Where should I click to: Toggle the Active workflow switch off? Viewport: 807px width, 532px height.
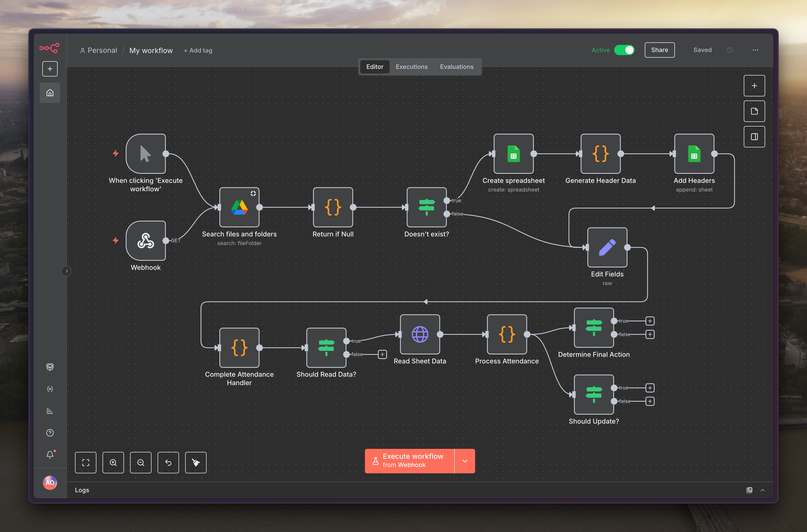(624, 50)
